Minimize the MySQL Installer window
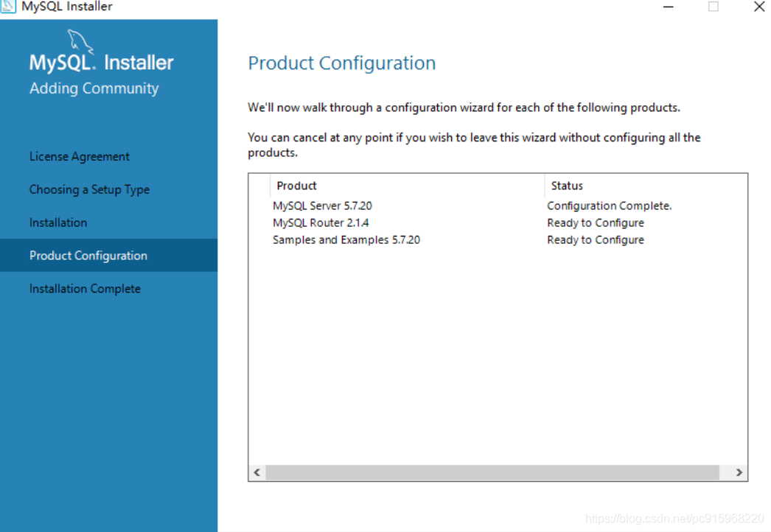This screenshot has width=771, height=532. click(668, 7)
